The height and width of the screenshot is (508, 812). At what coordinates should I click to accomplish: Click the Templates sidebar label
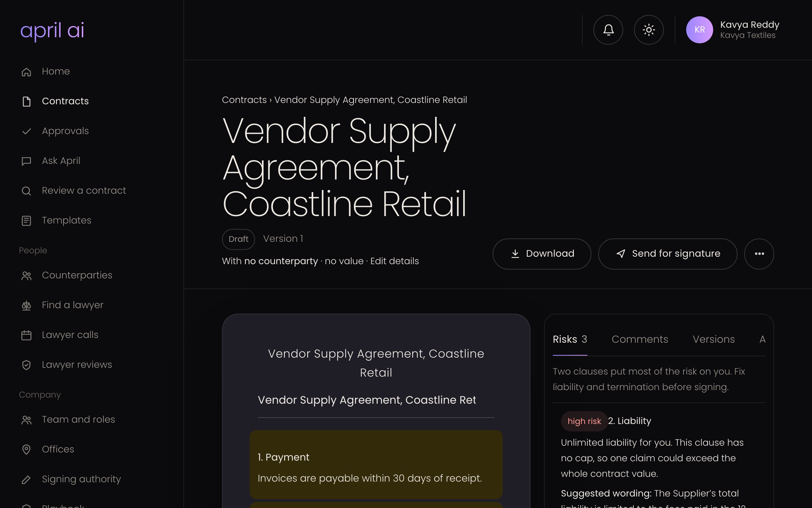pyautogui.click(x=67, y=220)
